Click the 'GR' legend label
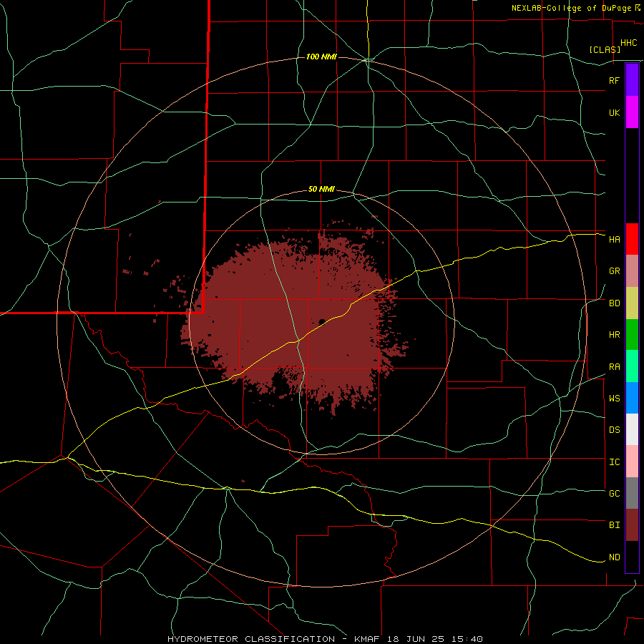644x644 pixels. (615, 271)
